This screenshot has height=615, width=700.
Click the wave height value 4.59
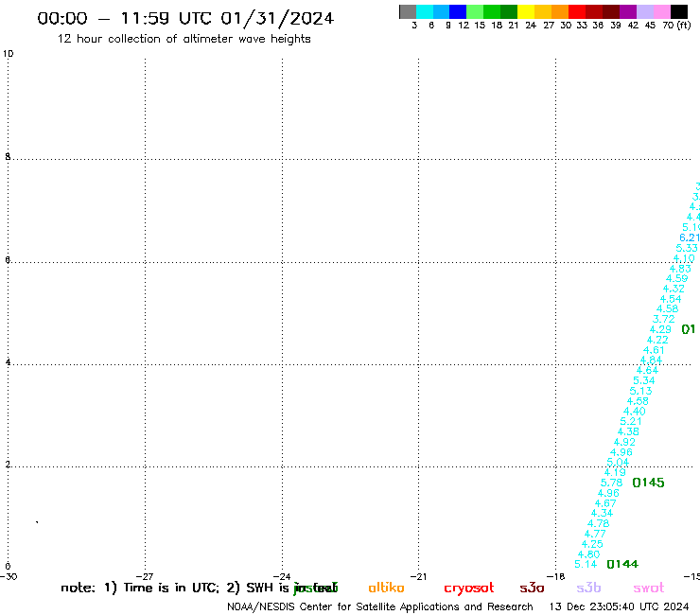[x=676, y=279]
